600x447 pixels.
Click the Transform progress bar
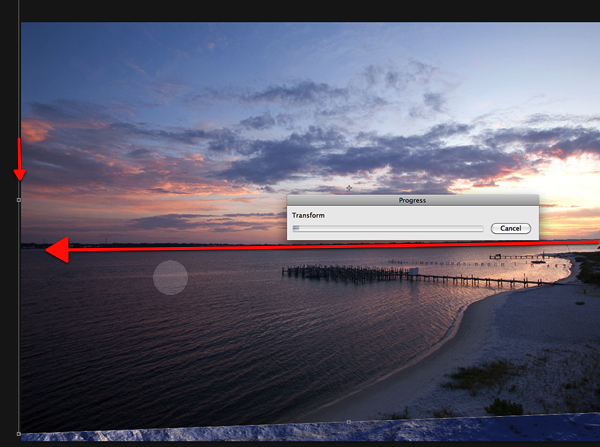pyautogui.click(x=388, y=228)
